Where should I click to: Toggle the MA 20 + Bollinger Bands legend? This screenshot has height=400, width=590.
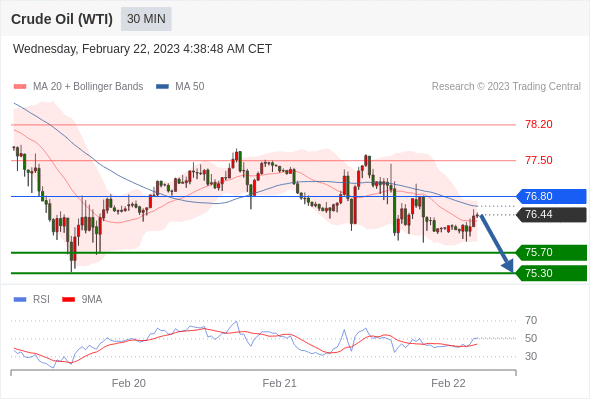point(78,87)
